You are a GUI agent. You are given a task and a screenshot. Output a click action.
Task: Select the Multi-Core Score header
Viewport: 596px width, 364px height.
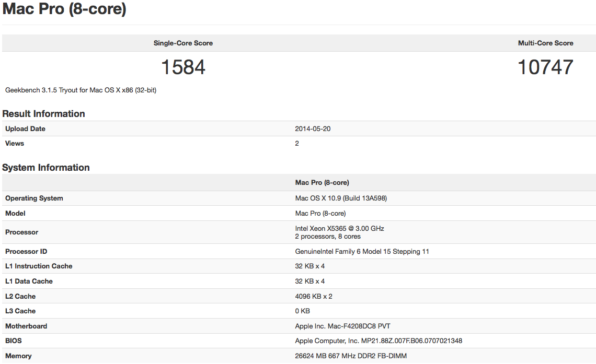545,43
